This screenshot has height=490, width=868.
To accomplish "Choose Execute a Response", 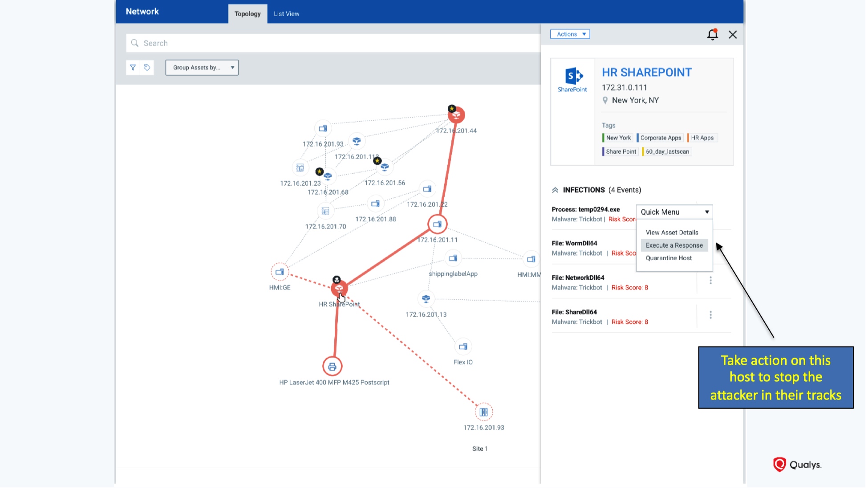I will click(x=674, y=245).
